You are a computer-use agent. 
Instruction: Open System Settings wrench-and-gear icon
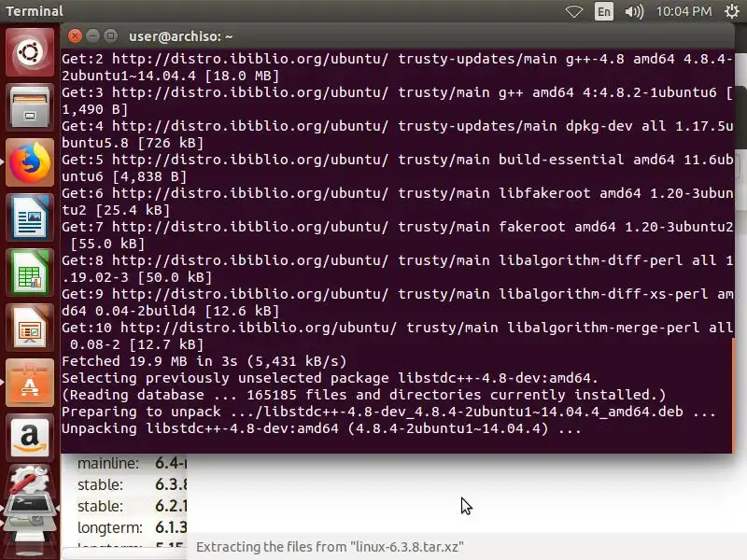pyautogui.click(x=30, y=480)
